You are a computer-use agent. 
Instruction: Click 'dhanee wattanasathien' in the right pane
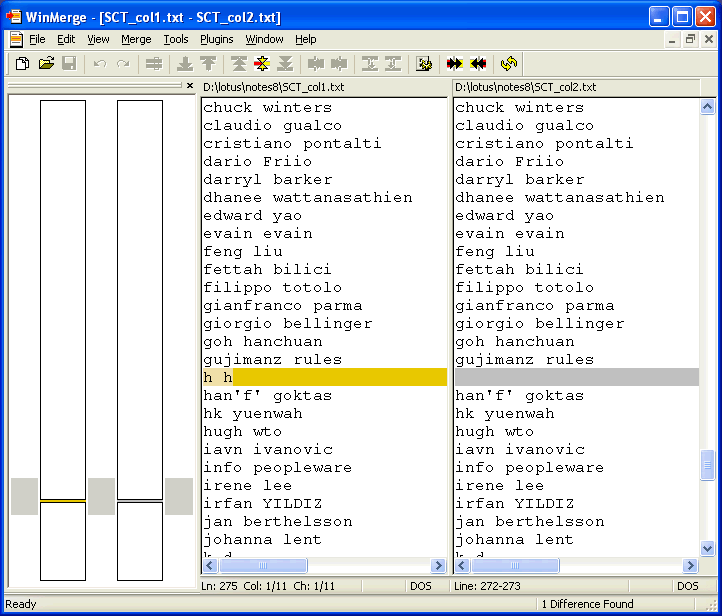(x=560, y=198)
